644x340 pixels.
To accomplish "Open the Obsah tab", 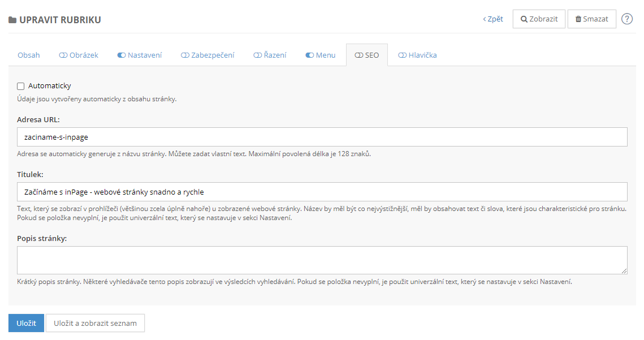I will [x=29, y=55].
